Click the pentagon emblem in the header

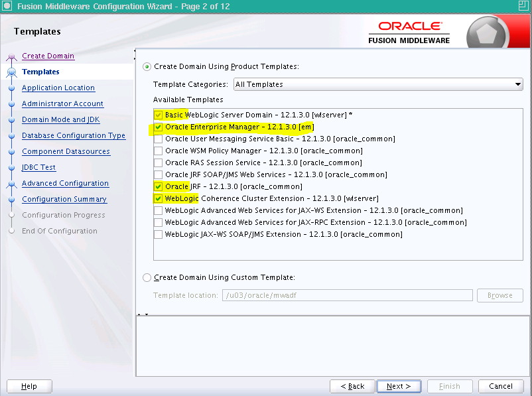pos(487,34)
